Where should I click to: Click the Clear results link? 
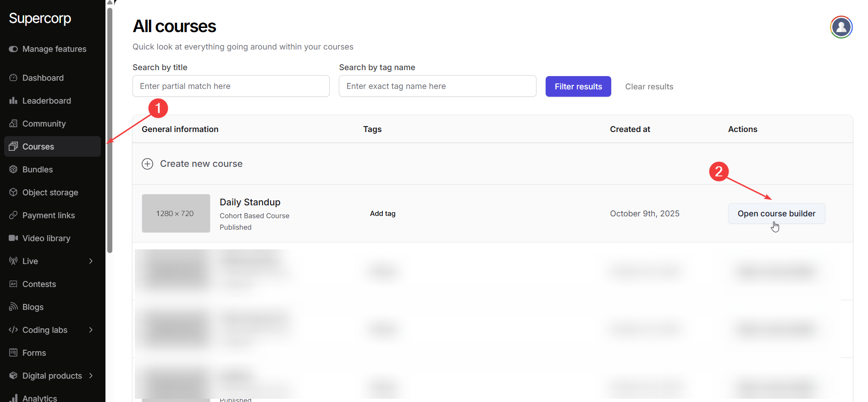[649, 87]
